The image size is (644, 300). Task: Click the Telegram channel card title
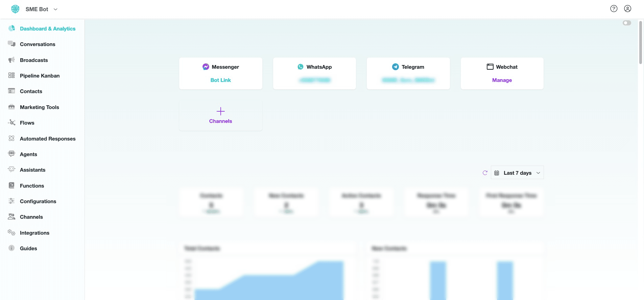413,67
